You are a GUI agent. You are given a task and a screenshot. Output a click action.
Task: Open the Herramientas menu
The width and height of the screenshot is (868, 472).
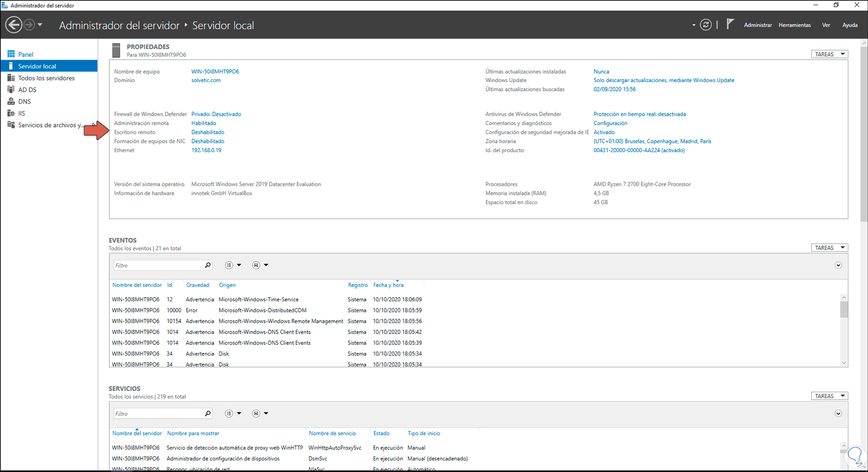[x=795, y=25]
